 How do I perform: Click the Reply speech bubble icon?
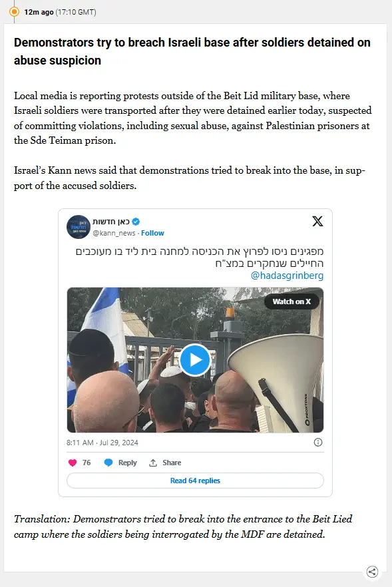coord(108,463)
